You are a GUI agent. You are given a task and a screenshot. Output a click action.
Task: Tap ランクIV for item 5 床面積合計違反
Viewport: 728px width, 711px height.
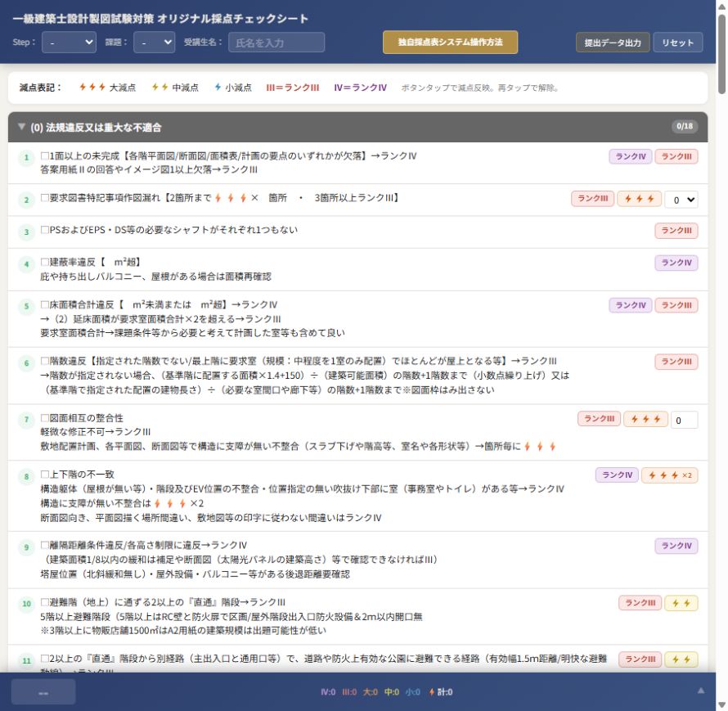click(630, 305)
